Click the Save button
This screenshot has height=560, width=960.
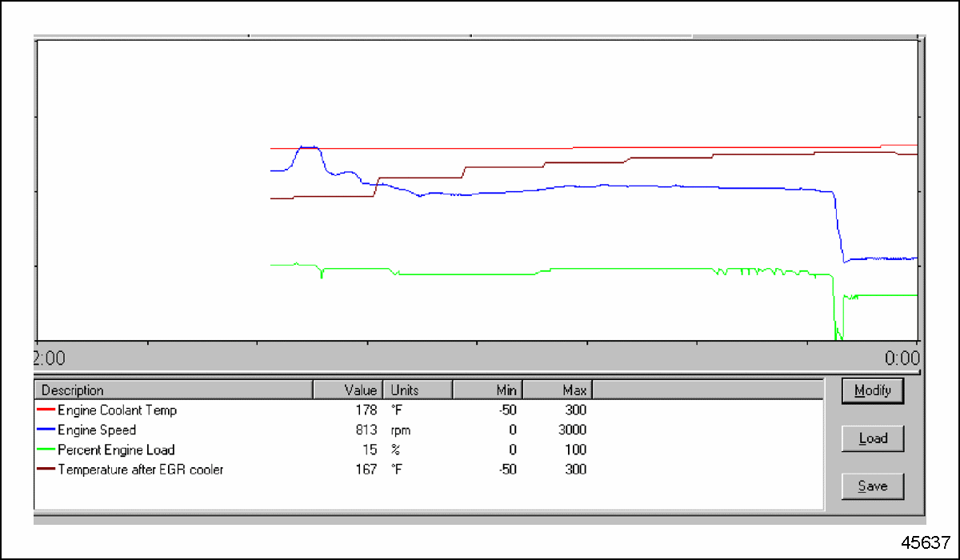[x=872, y=486]
